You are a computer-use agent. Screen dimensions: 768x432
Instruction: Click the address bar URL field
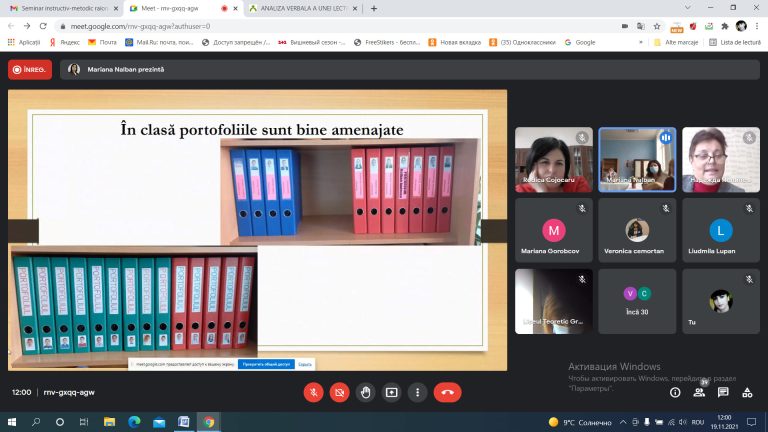(338, 26)
